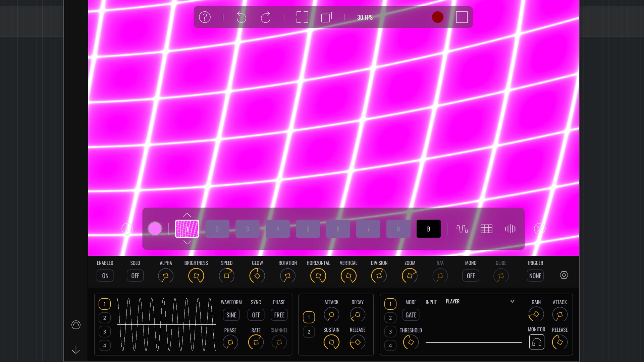Click the GLOW knob
Viewport: 644px width, 362px height.
[x=257, y=276]
